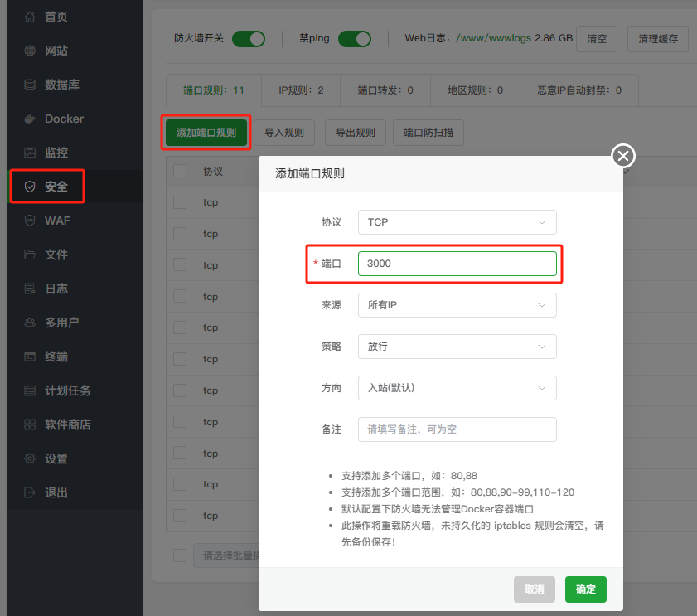Switch to the 地区规则 tab
Screen dimensions: 697x616
click(x=475, y=90)
